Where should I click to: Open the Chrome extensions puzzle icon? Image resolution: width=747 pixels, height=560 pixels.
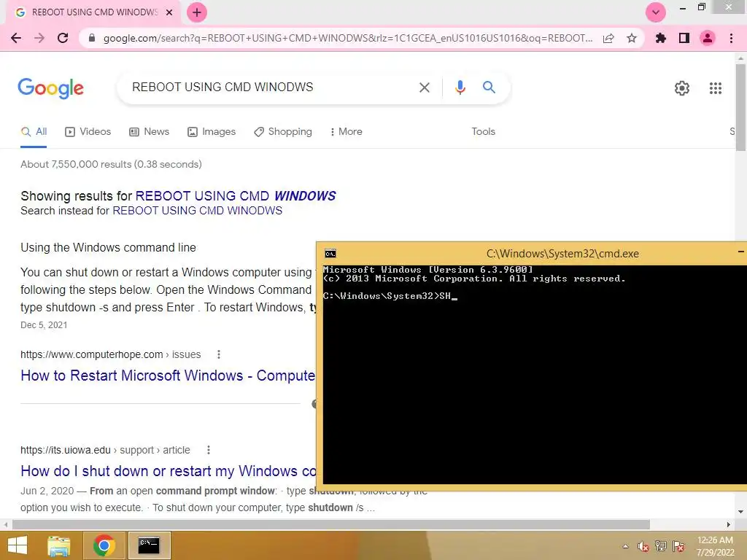tap(661, 38)
